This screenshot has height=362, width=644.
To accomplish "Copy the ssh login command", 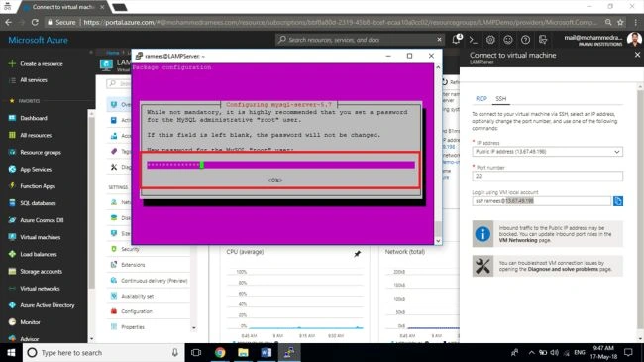I will click(x=617, y=201).
